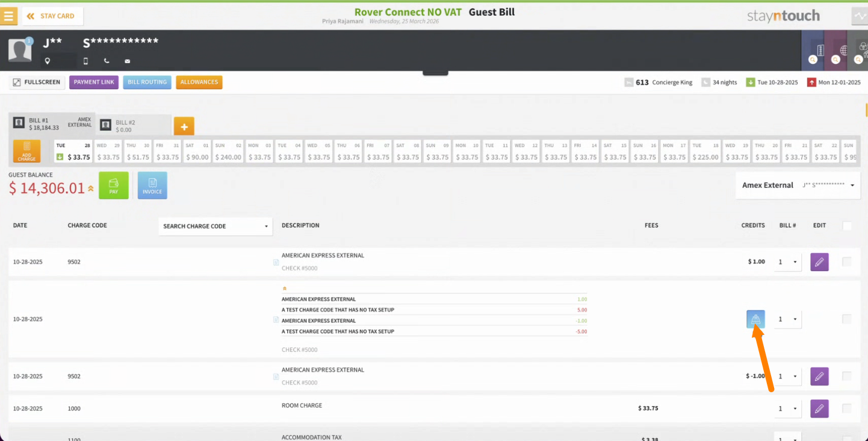The image size is (868, 441).
Task: Click the red departure arrow icon
Action: coord(811,83)
